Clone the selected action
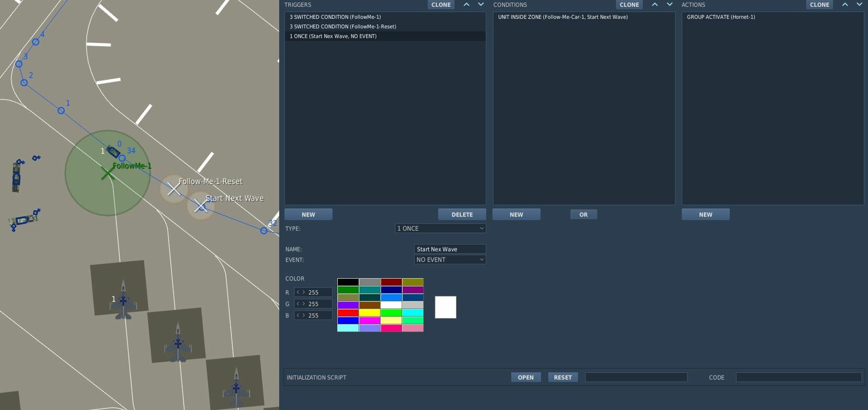Screen dimensions: 868x410 pos(819,5)
